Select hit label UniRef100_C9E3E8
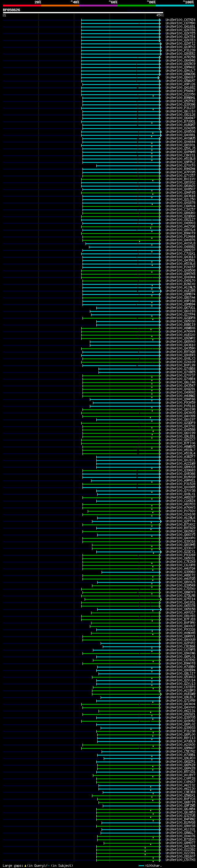 180,792
